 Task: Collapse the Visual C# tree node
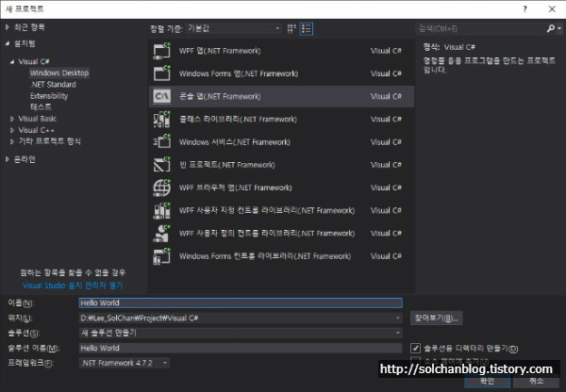point(12,61)
